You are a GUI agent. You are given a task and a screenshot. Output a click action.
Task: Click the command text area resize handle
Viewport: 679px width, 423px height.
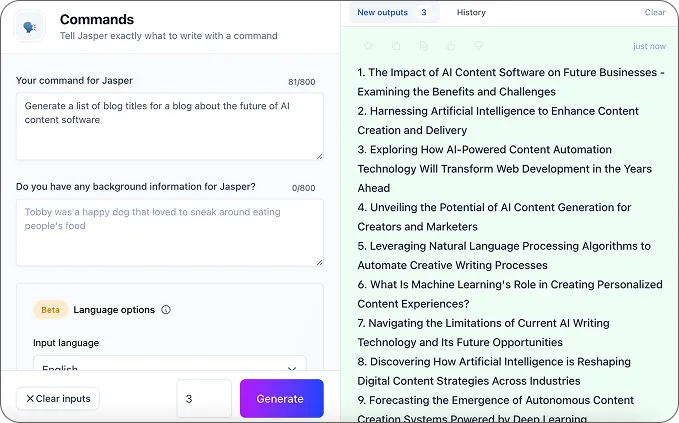pyautogui.click(x=320, y=156)
